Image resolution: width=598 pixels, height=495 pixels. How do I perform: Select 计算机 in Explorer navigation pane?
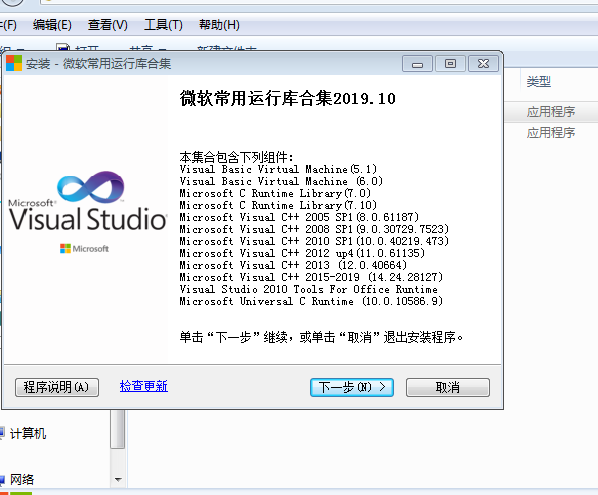pyautogui.click(x=28, y=434)
